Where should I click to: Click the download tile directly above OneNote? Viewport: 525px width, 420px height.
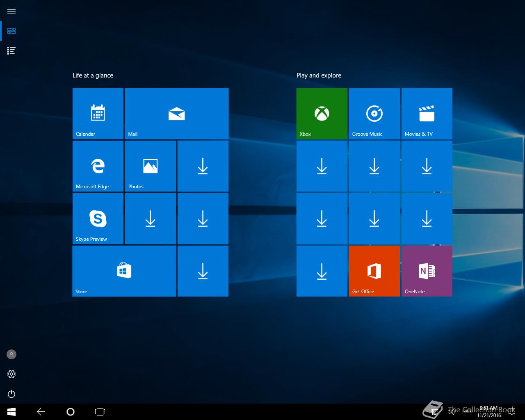[427, 219]
